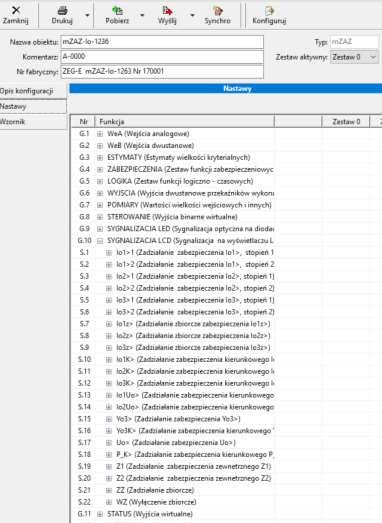Expand the WeB (Wejścia dwustanowe) node
382x523 pixels.
pos(100,146)
